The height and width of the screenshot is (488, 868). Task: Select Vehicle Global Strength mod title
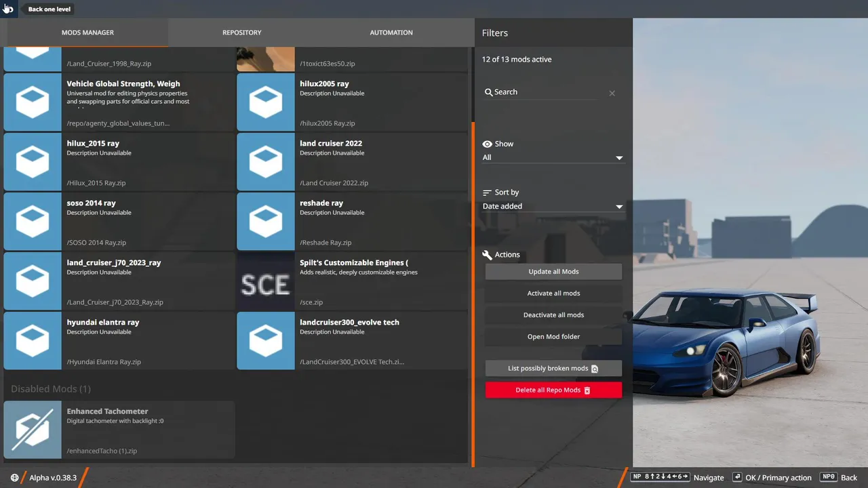pos(123,84)
